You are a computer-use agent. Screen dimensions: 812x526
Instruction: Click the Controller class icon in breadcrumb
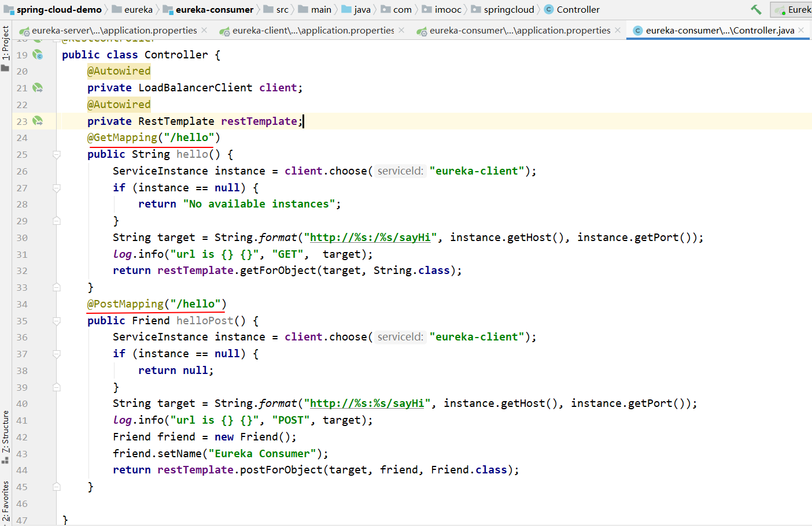(549, 9)
